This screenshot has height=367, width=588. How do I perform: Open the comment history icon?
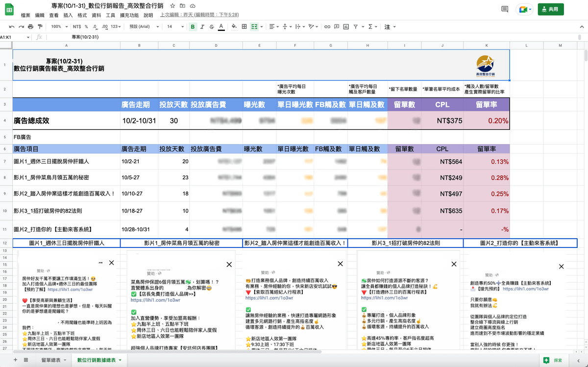pos(505,9)
